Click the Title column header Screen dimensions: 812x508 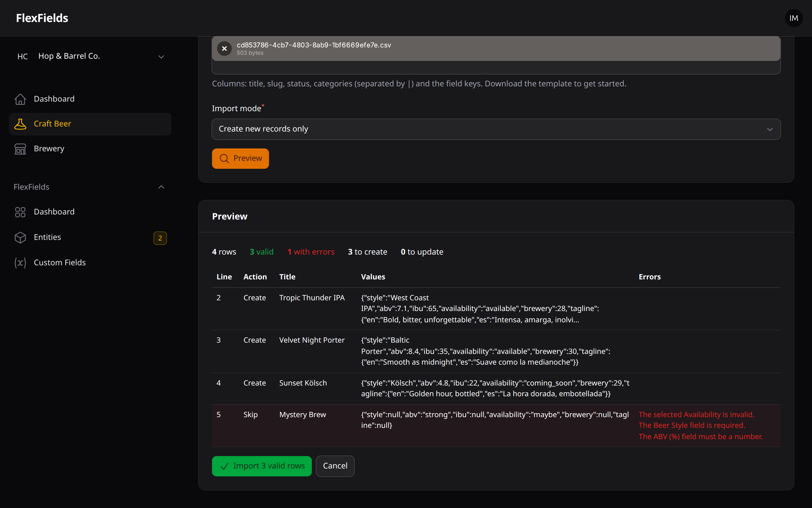(287, 277)
